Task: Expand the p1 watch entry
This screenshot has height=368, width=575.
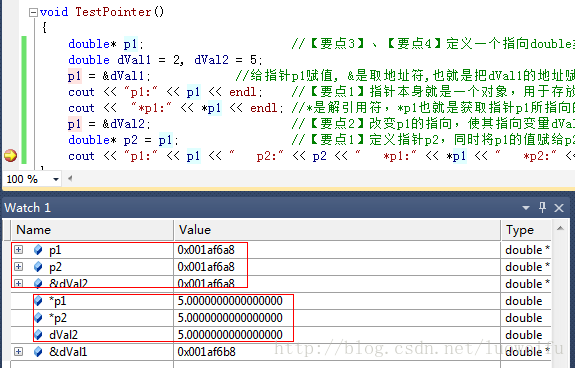Action: click(18, 250)
